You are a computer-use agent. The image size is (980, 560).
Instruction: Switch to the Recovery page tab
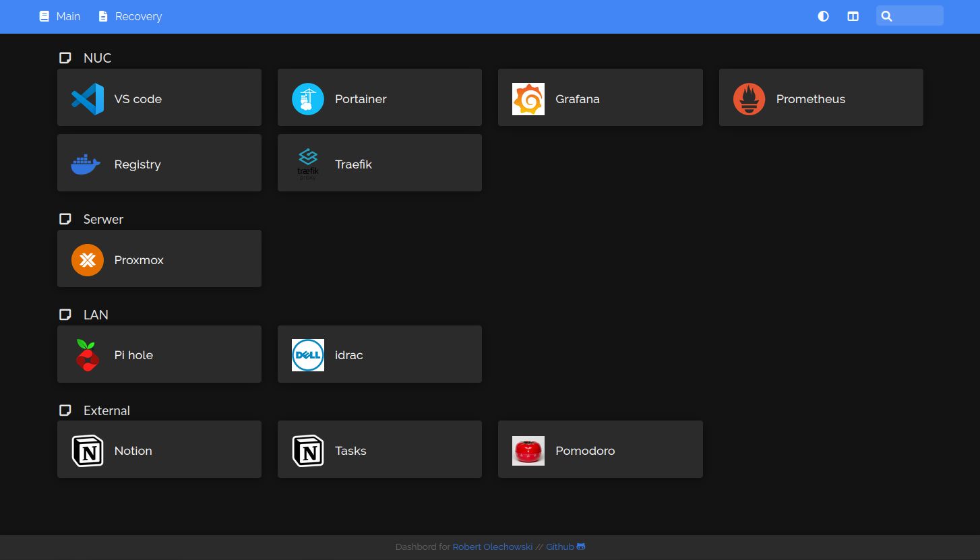tap(130, 16)
